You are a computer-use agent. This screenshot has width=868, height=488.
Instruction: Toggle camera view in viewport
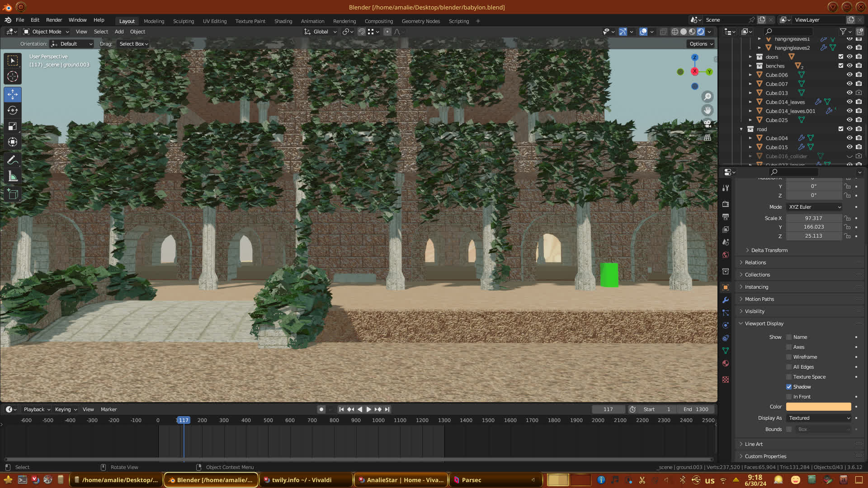tap(708, 123)
